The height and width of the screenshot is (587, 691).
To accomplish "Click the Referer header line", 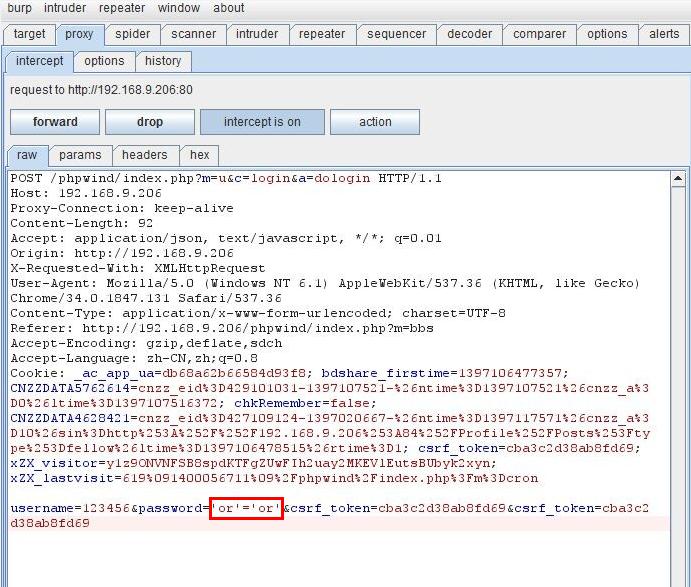I will pos(222,328).
